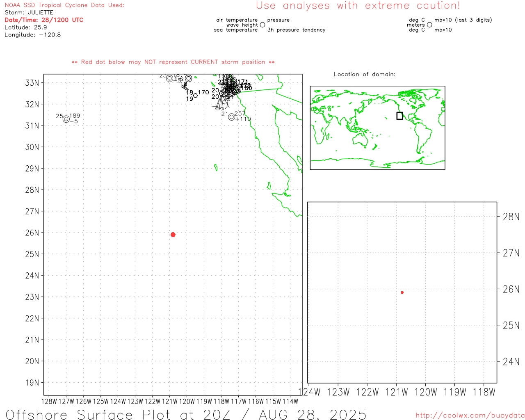525x420 pixels.
Task: Click the 'Longitude: -120.8' text
Action: 33,34
